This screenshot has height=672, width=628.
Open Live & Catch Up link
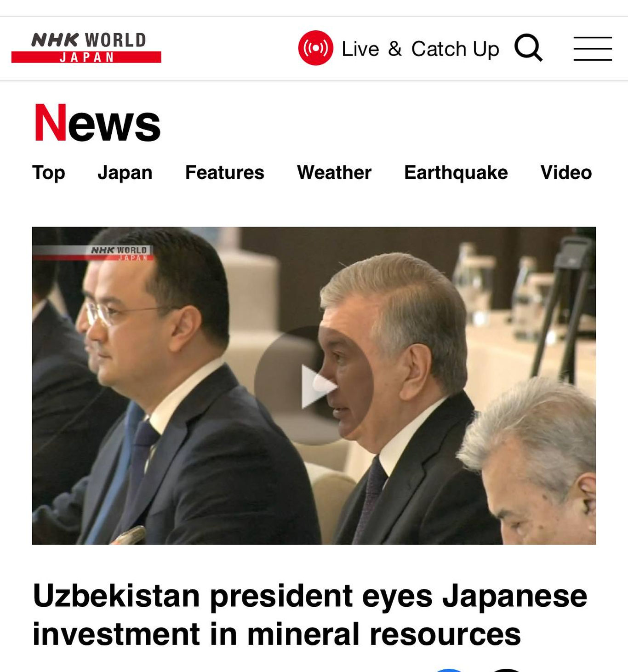[399, 48]
